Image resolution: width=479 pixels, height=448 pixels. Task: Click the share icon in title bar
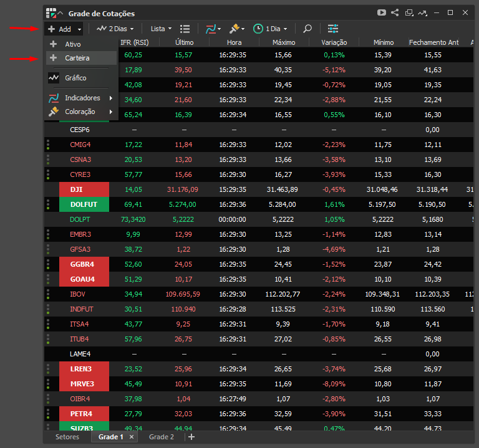pos(395,12)
